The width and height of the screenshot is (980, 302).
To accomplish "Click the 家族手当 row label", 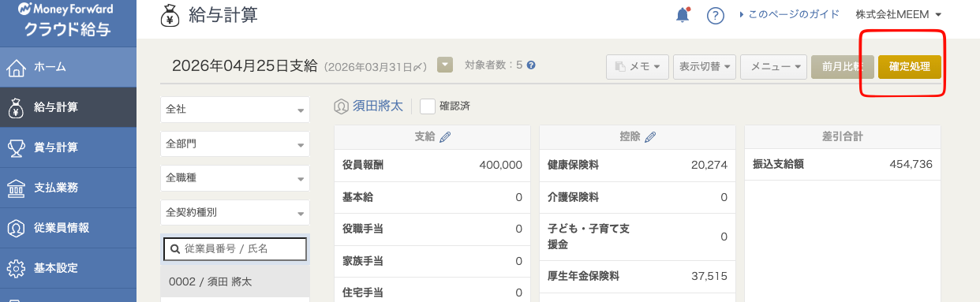I will click(364, 260).
